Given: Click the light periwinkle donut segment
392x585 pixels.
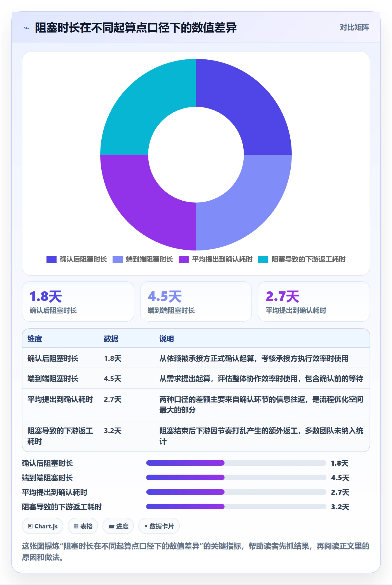Looking at the screenshot, I should (246, 205).
